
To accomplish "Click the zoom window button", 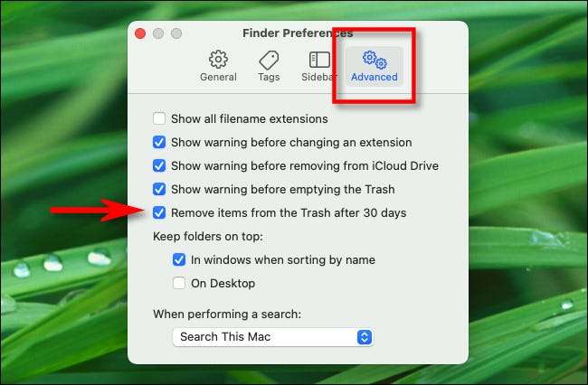I will click(176, 33).
